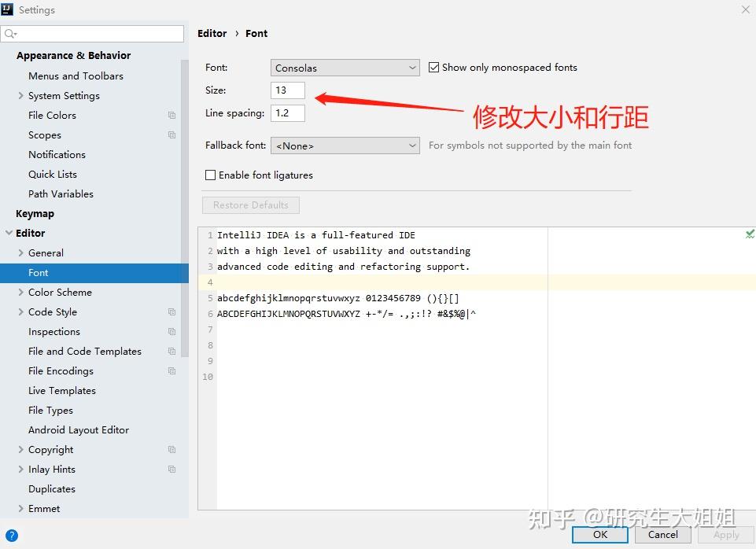Image resolution: width=756 pixels, height=549 pixels.
Task: Open Android Layout Editor settings
Action: tap(79, 430)
